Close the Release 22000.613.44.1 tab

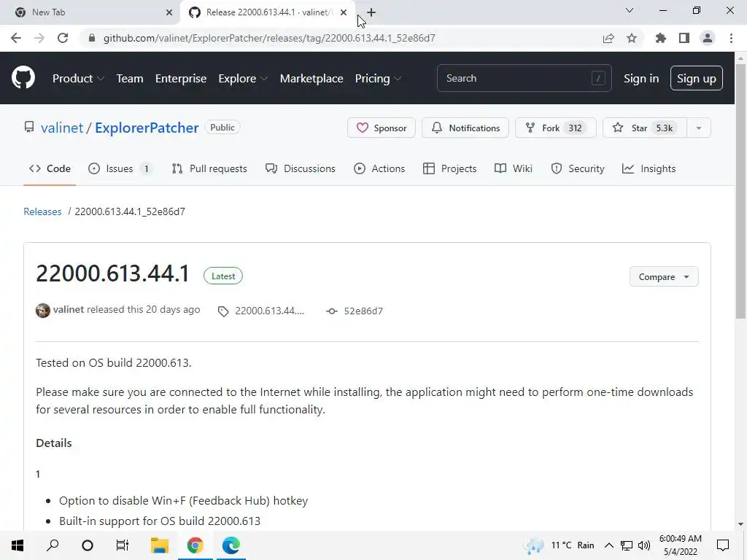coord(344,12)
